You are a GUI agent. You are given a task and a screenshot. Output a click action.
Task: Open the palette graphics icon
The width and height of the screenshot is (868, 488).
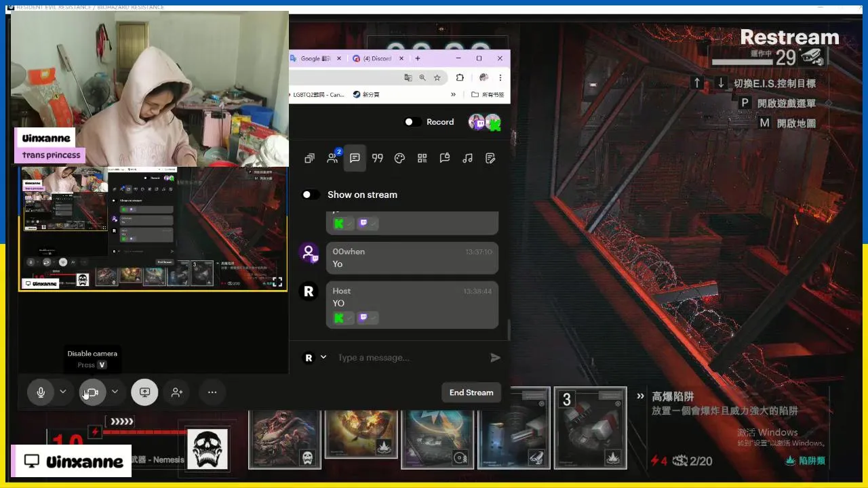[399, 158]
